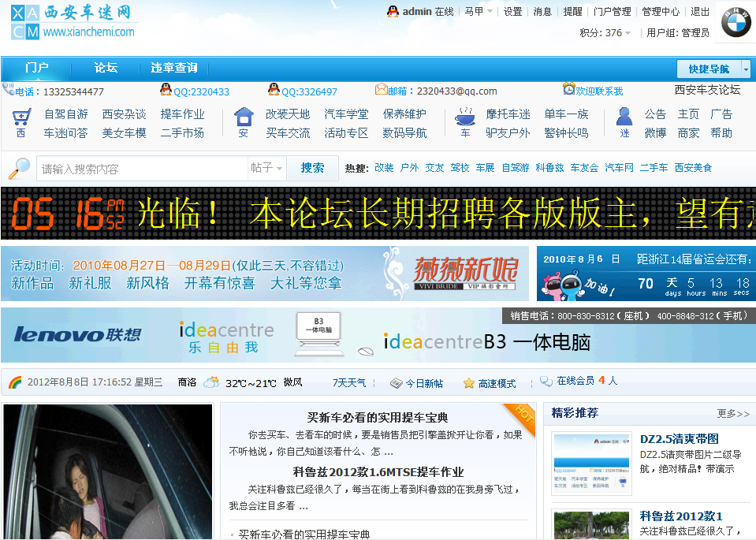Open 管理中心 in top menu
Screen dimensions: 756x540
pyautogui.click(x=661, y=12)
